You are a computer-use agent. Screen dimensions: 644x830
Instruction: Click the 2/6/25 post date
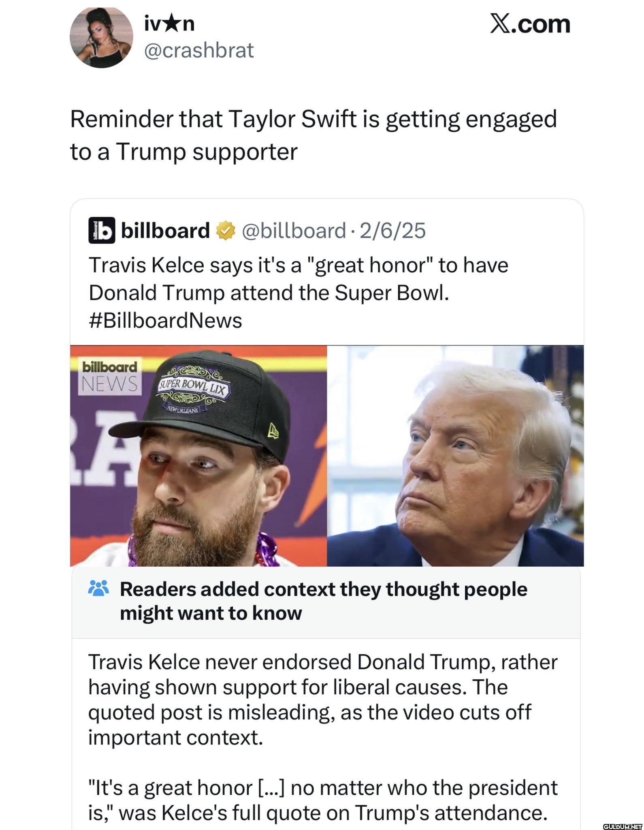(x=392, y=231)
